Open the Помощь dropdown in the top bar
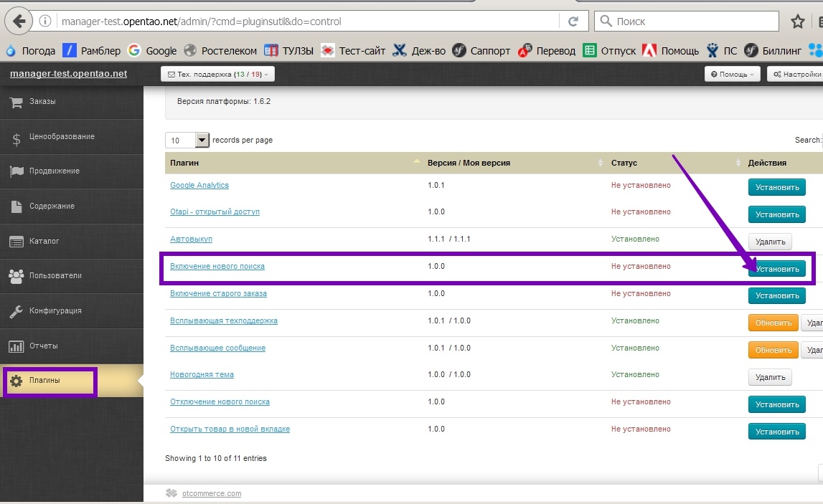 [731, 73]
